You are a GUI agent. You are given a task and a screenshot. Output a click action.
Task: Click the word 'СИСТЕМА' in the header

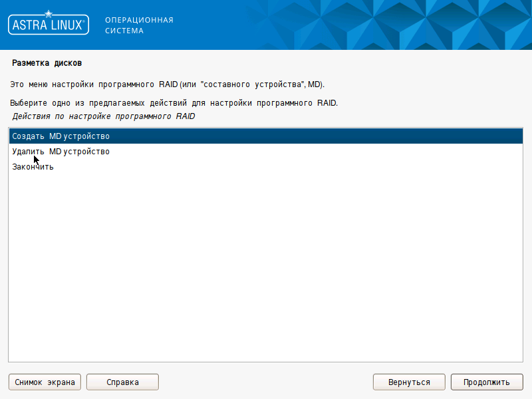(x=124, y=31)
